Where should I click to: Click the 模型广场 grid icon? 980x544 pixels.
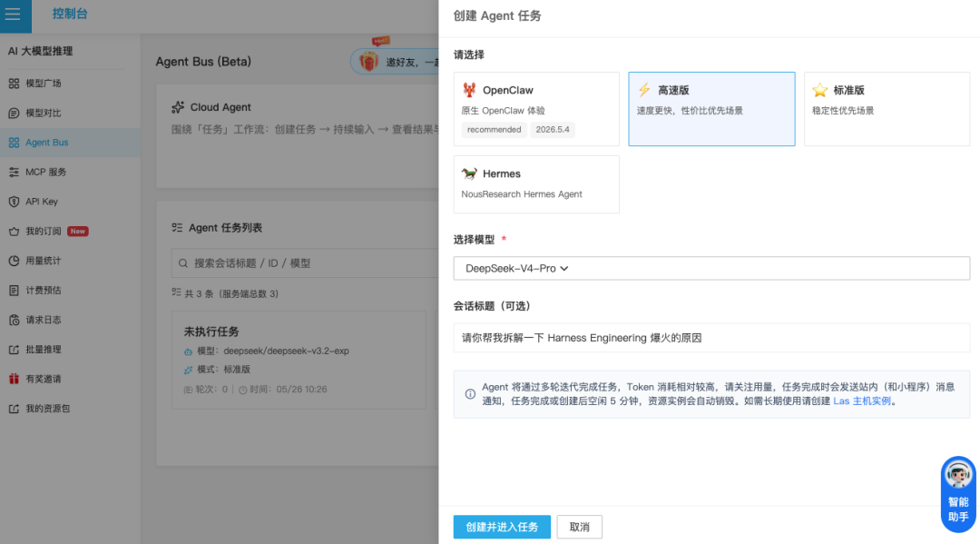tap(14, 84)
